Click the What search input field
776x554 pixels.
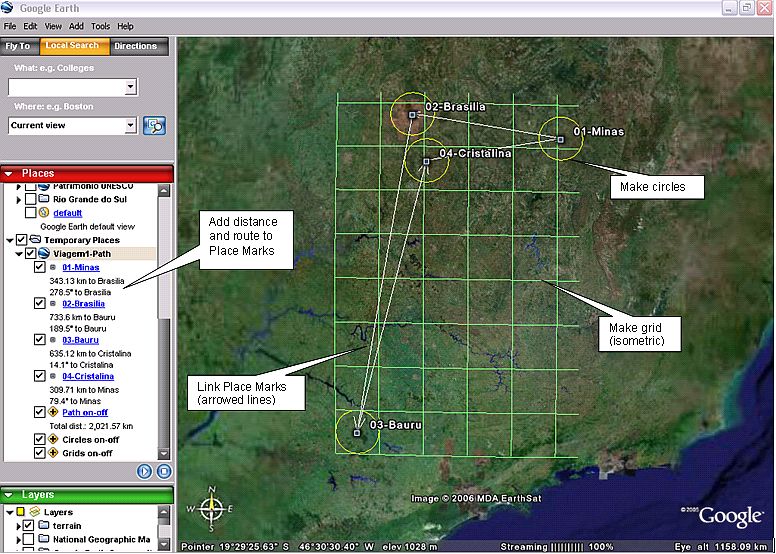67,87
